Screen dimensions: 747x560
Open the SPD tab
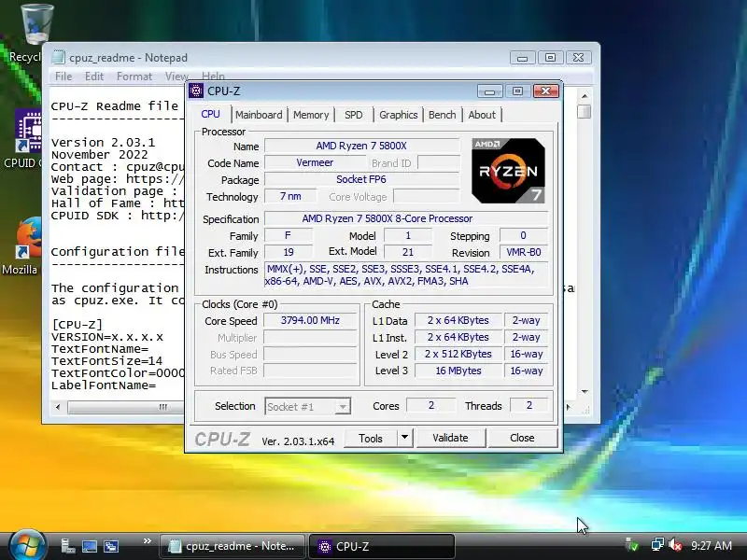[354, 115]
